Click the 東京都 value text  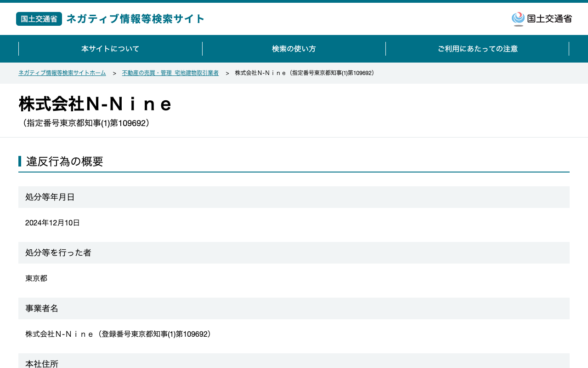(36, 278)
